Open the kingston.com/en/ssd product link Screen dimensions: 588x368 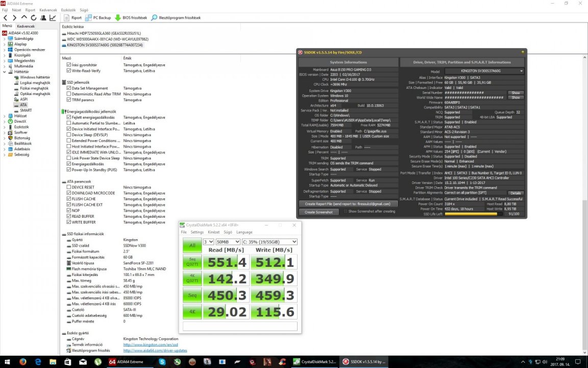coord(151,344)
